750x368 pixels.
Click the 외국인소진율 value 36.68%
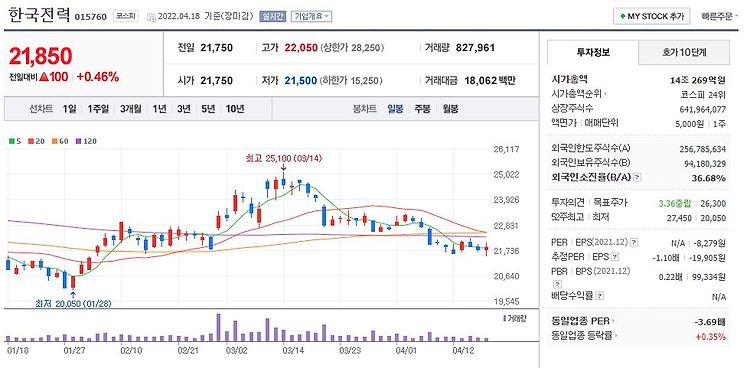tap(710, 178)
